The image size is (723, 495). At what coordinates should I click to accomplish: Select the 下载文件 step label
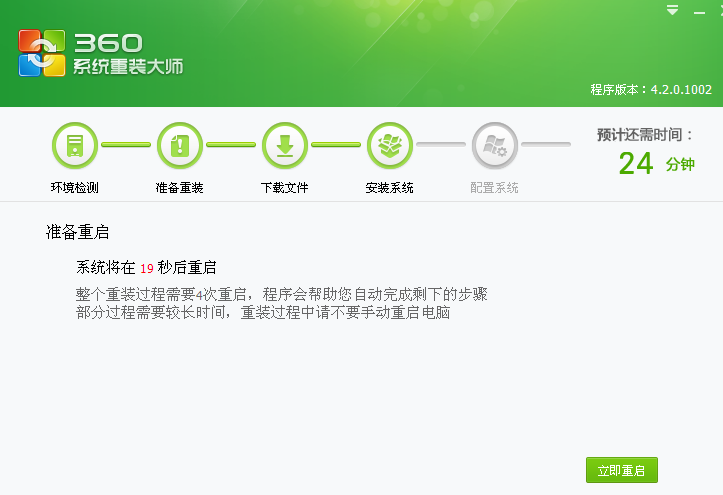285,188
